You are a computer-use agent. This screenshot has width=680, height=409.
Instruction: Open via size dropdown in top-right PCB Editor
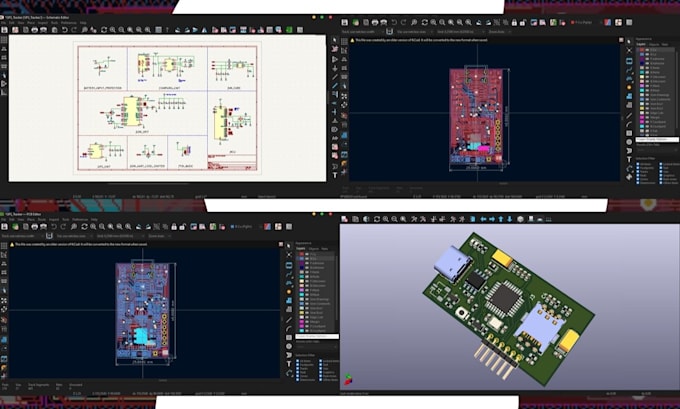tap(414, 32)
